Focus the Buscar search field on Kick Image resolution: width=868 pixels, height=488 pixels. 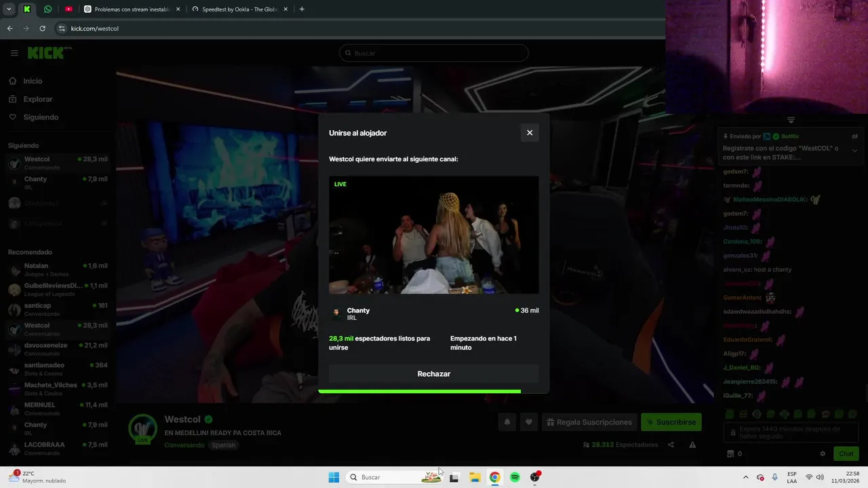point(434,53)
